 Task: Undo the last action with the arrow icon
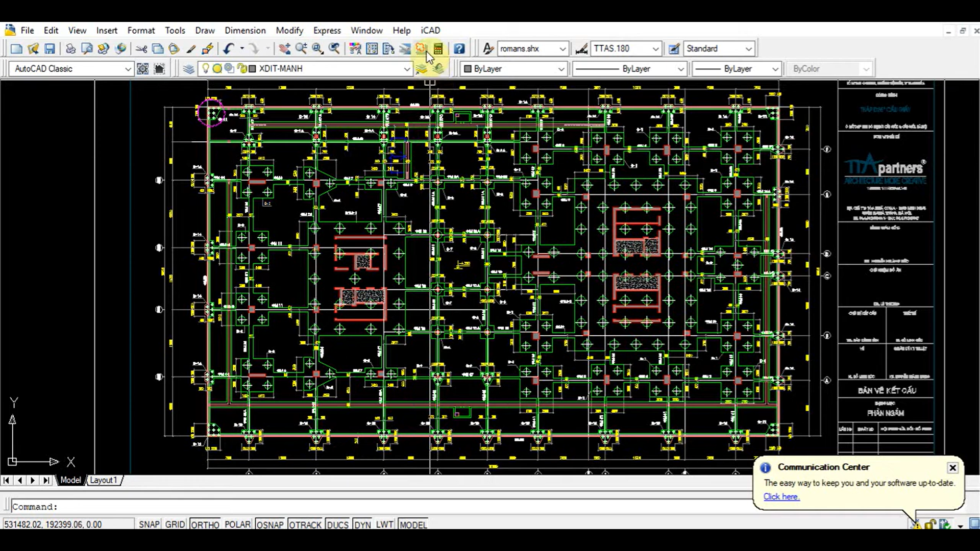228,49
